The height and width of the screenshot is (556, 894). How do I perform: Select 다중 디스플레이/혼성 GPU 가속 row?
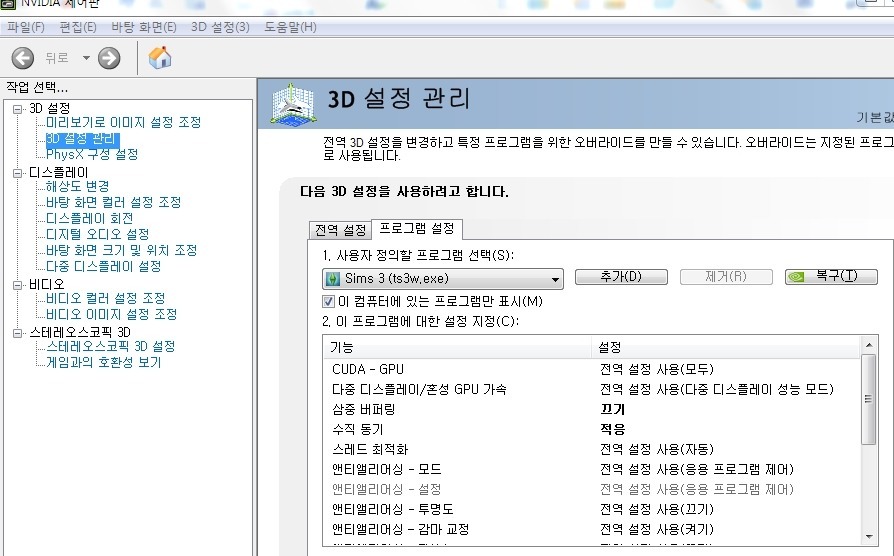click(592, 389)
